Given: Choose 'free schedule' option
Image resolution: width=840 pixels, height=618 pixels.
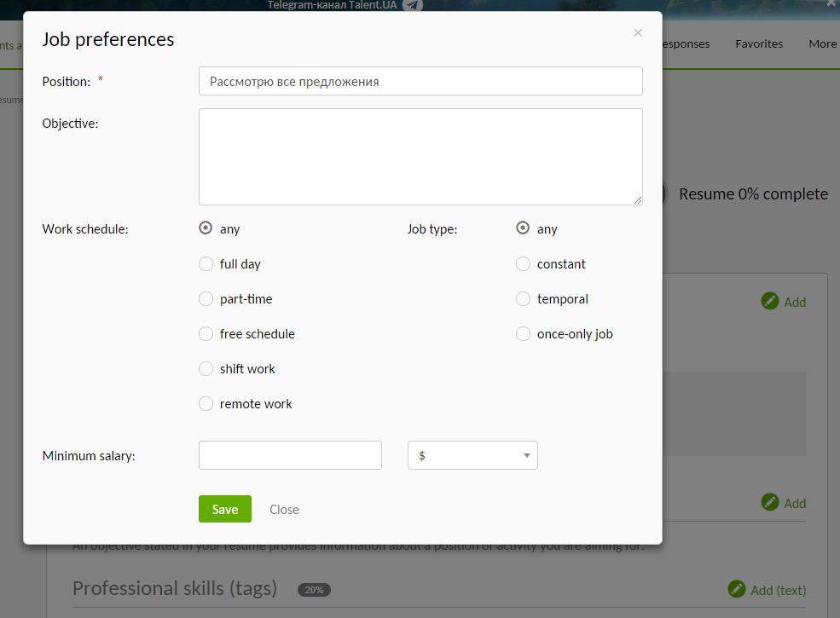Looking at the screenshot, I should (x=206, y=333).
